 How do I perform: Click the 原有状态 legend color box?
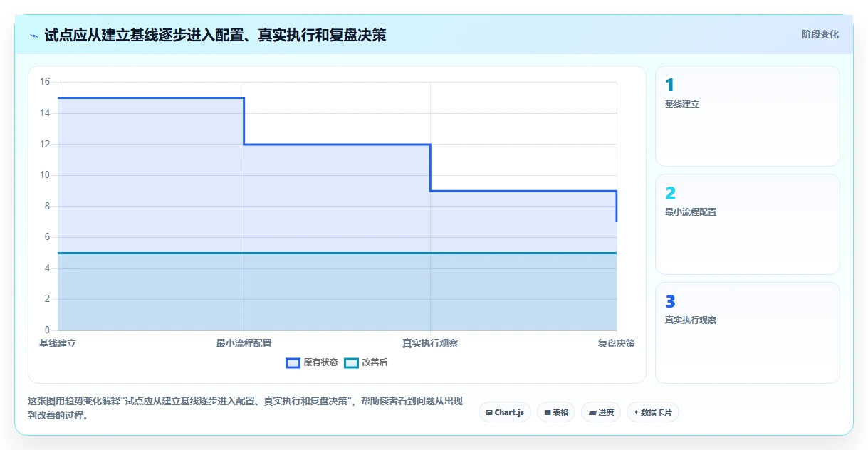coord(293,363)
